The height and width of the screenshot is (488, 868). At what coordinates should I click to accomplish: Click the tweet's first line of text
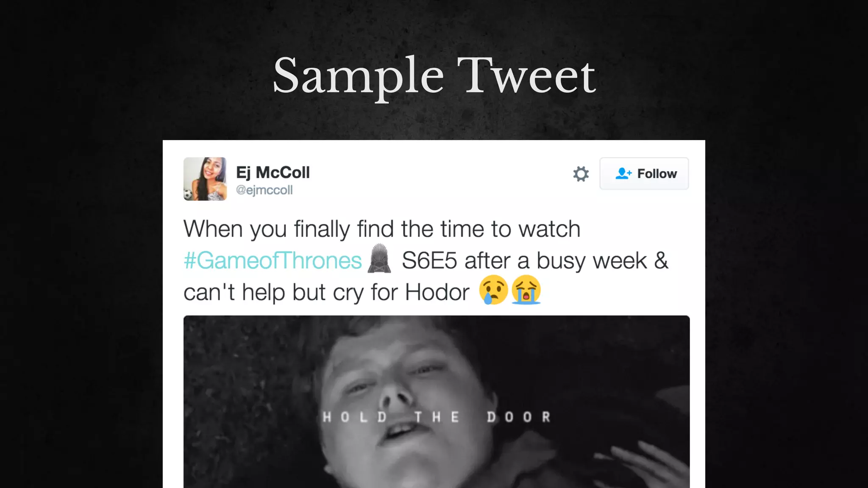tap(382, 229)
